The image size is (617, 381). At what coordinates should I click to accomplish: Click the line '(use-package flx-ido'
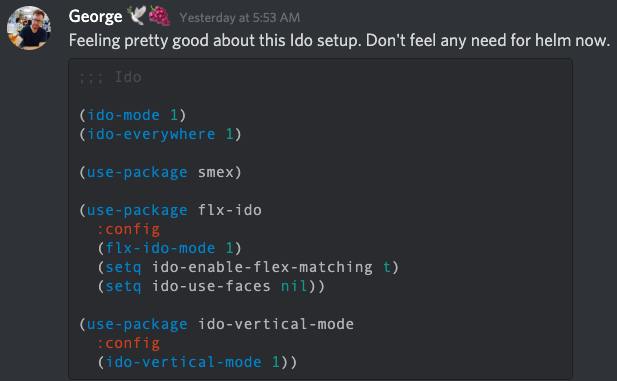point(170,210)
